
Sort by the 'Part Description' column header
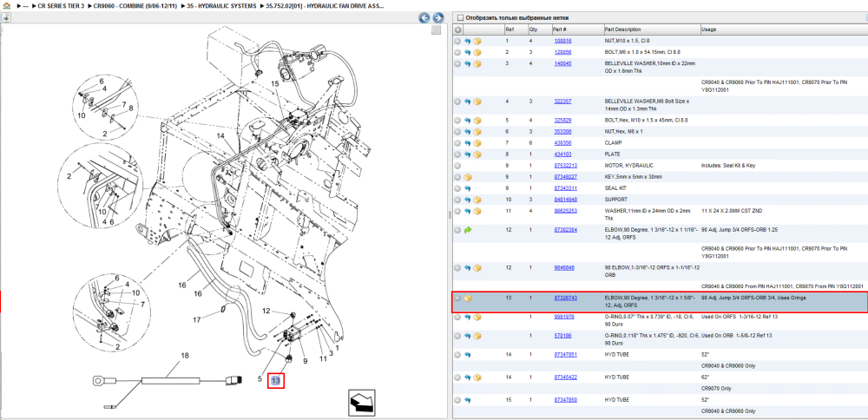652,30
